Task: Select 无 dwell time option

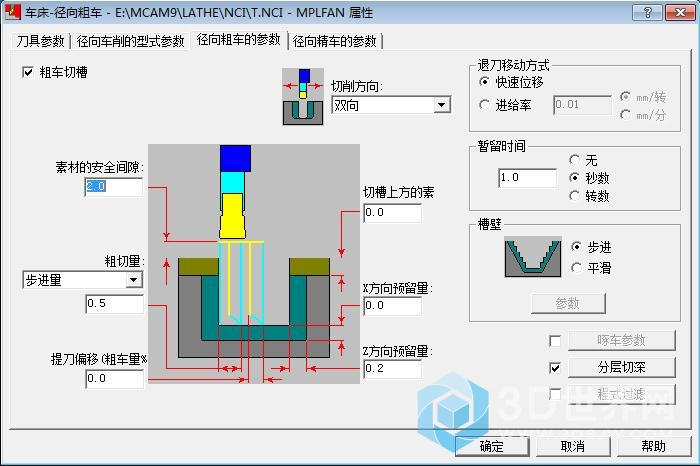Action: [x=575, y=160]
